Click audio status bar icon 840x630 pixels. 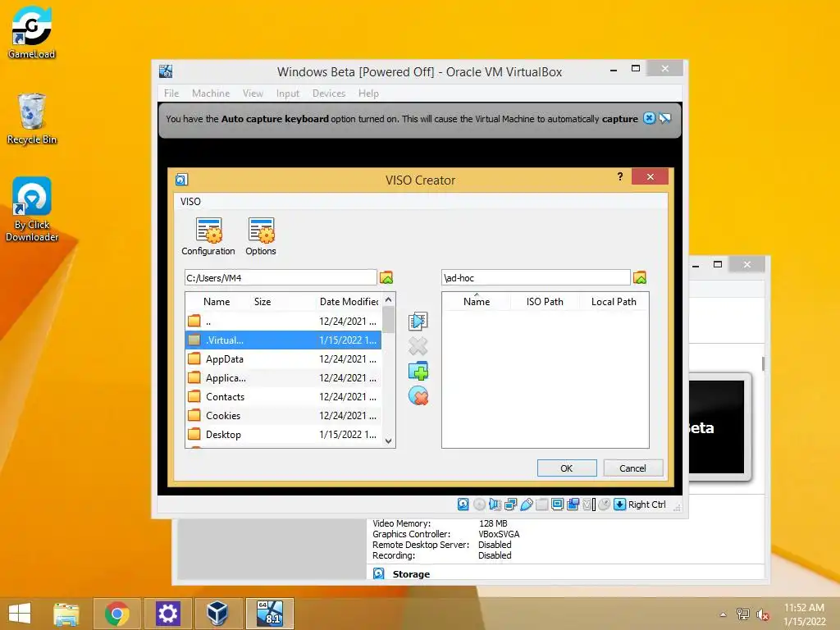pyautogui.click(x=495, y=504)
